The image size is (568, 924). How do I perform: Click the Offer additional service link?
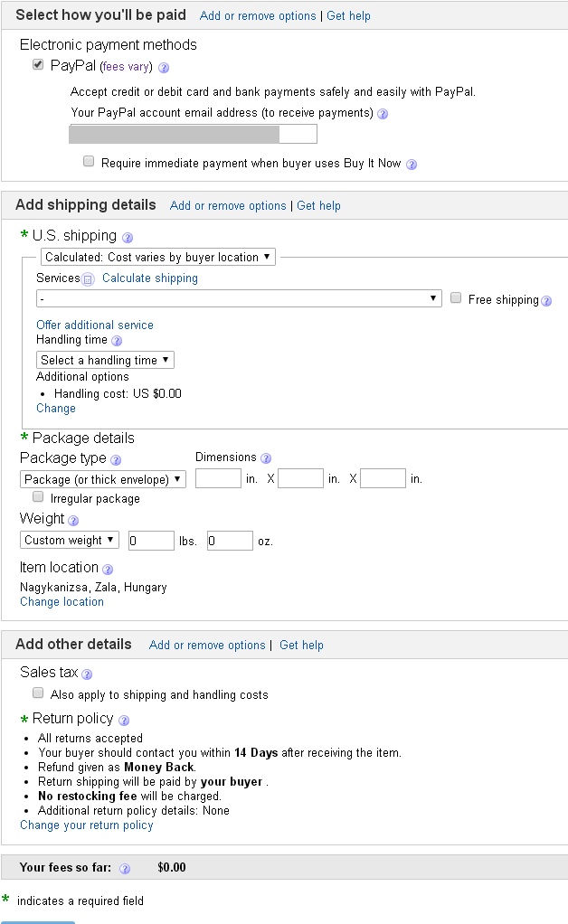point(95,325)
